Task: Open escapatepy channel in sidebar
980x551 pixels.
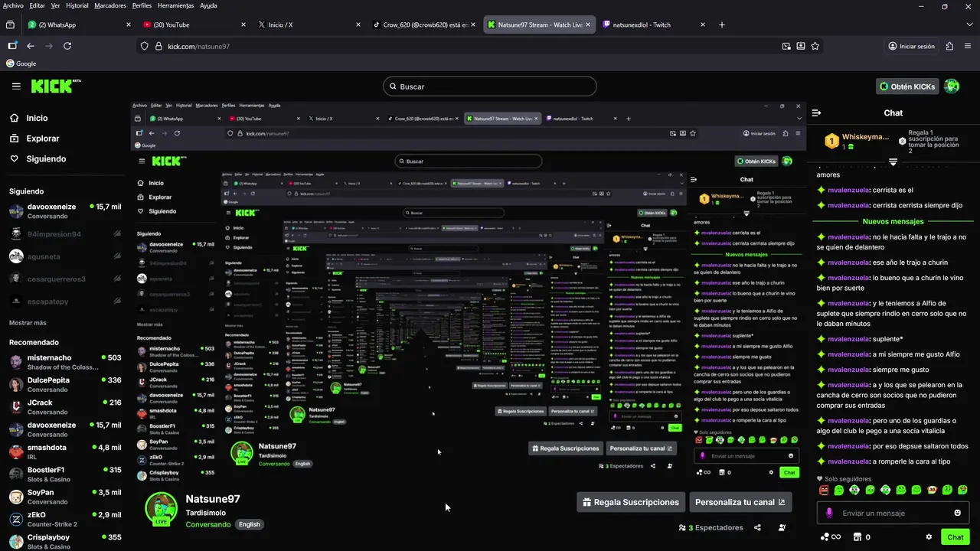Action: [x=64, y=301]
